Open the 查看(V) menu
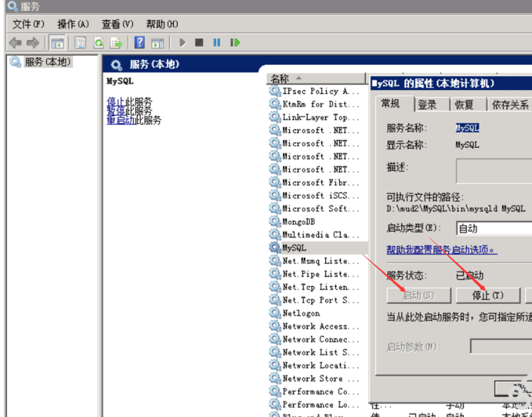The height and width of the screenshot is (417, 532). coord(117,24)
